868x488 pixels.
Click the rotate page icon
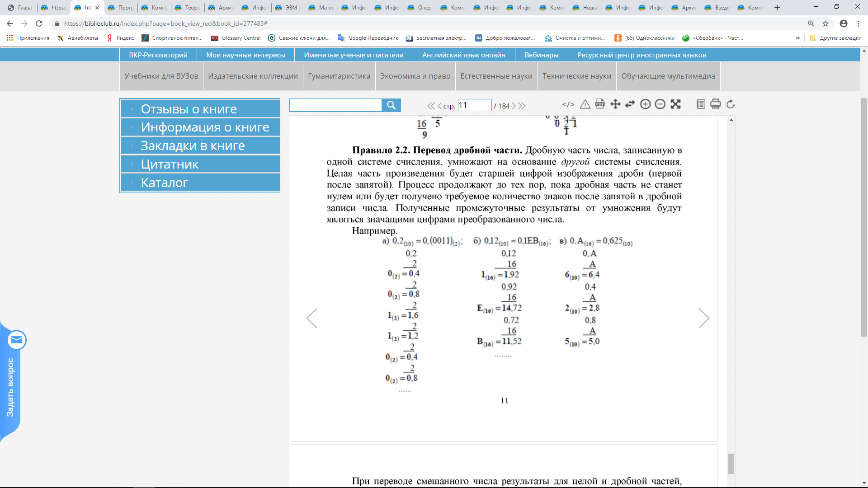pyautogui.click(x=731, y=104)
